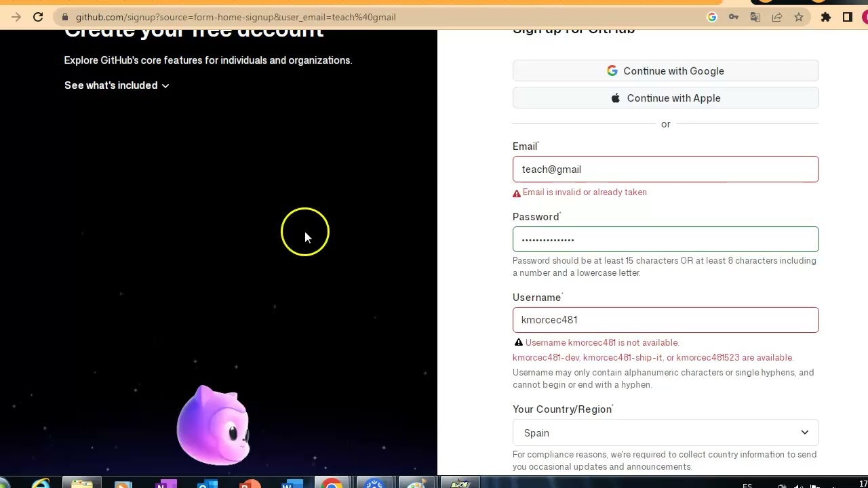Click the 'Username may only contain alphanumeric characters' hint

[663, 379]
